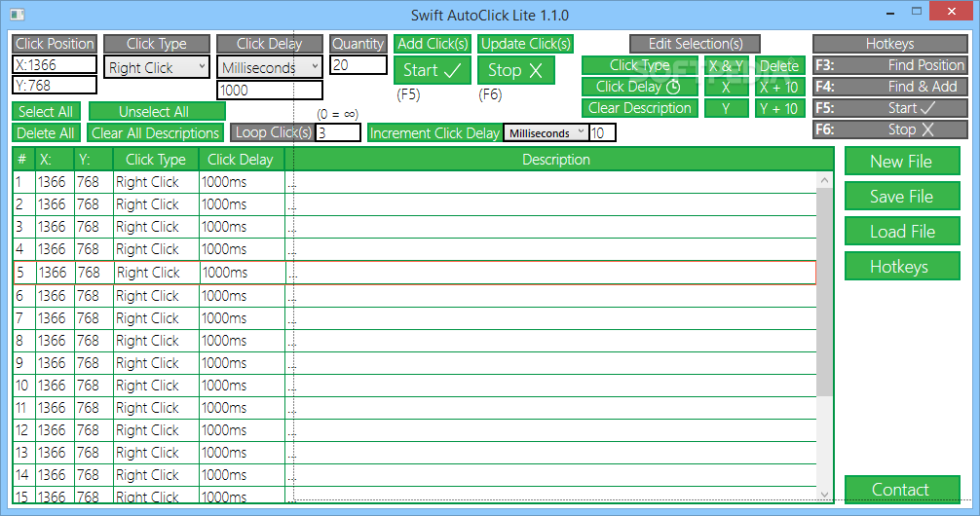Click the list scrollbar down arrow
Viewport: 980px width, 516px height.
824,495
